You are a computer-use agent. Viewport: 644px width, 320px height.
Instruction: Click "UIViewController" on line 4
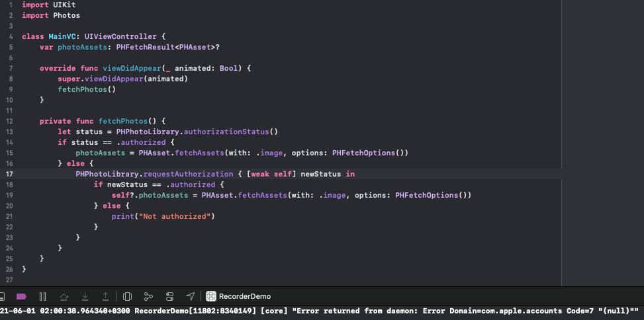tap(120, 36)
